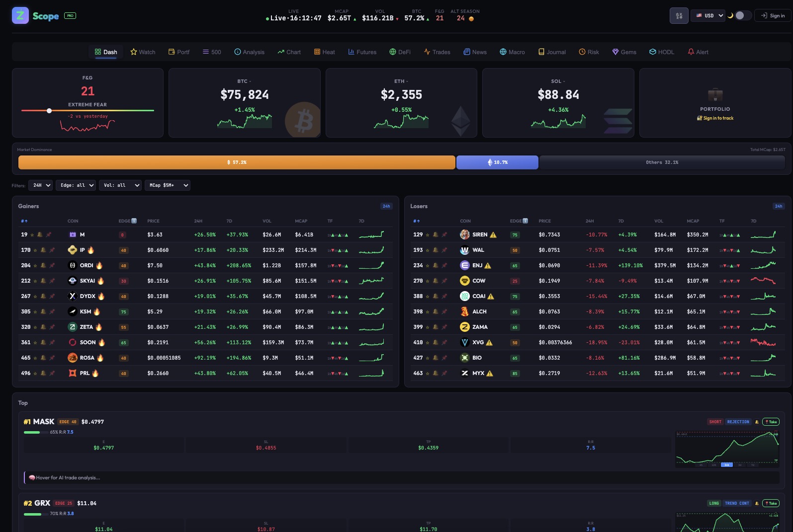Expand the SOL card coin selector
This screenshot has width=793, height=532.
(x=558, y=81)
